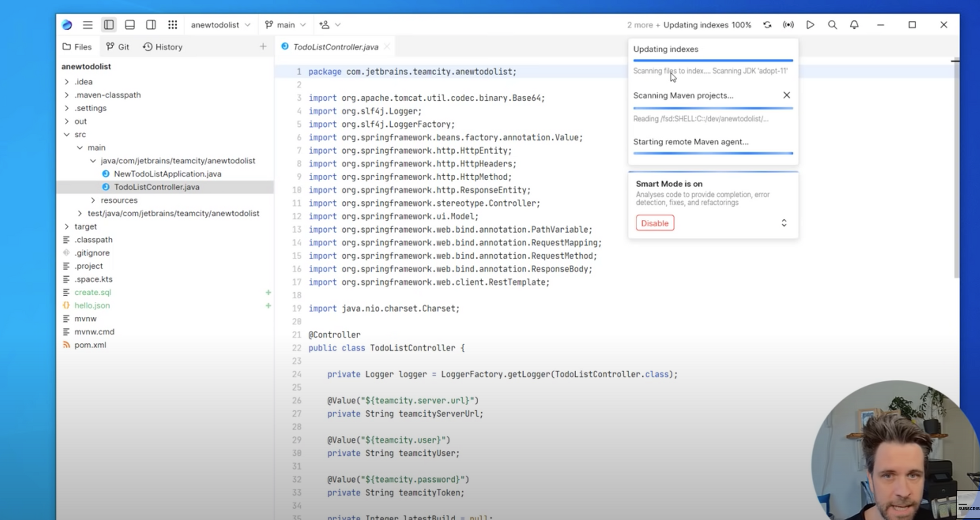The height and width of the screenshot is (520, 980).
Task: Click line number 22 in gutter
Action: tap(296, 348)
